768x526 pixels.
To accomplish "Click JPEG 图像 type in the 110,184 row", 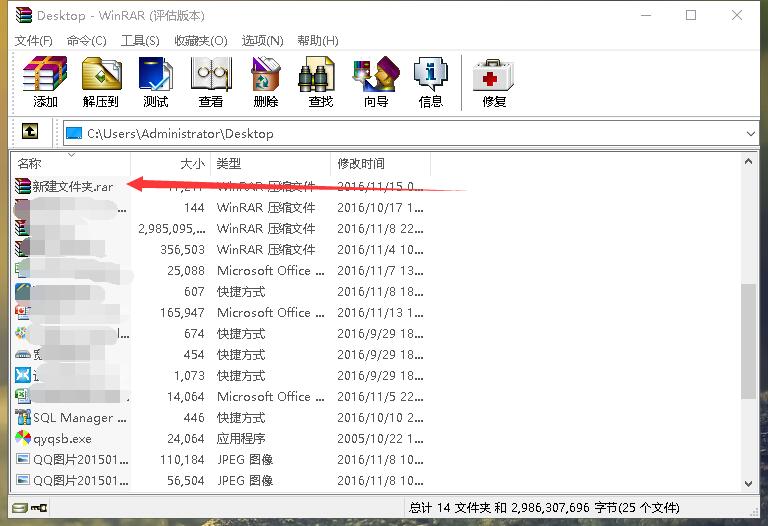I will tap(245, 460).
